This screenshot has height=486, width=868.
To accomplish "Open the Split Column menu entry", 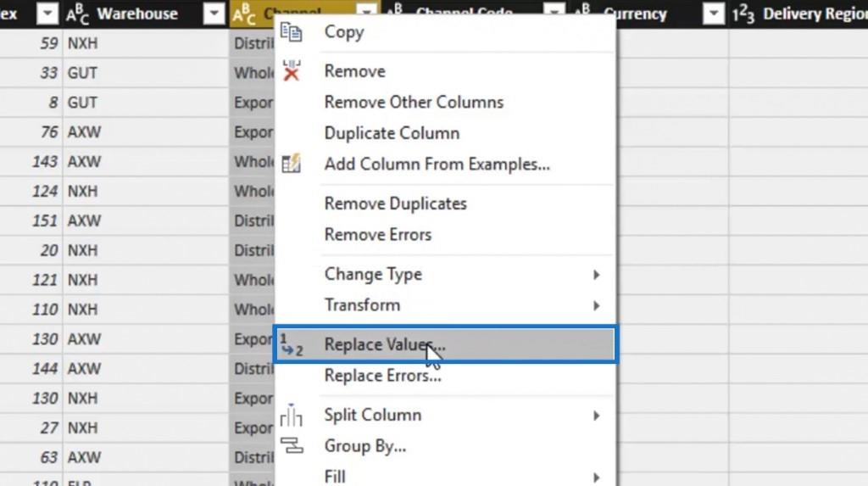I will (445, 415).
